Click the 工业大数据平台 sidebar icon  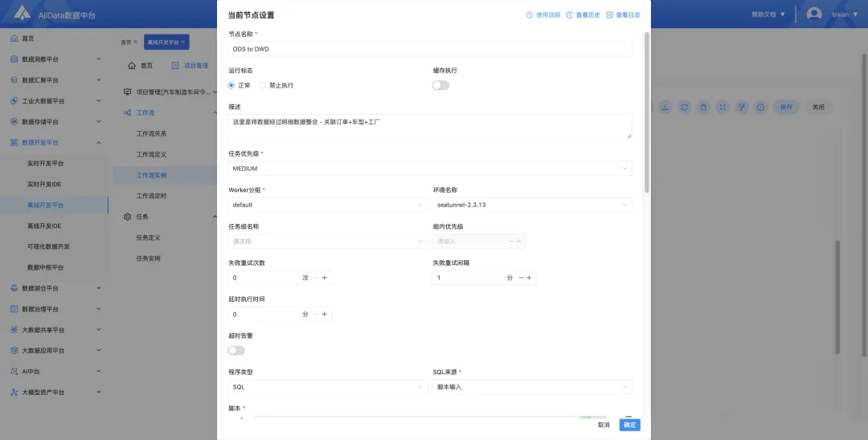coord(14,100)
